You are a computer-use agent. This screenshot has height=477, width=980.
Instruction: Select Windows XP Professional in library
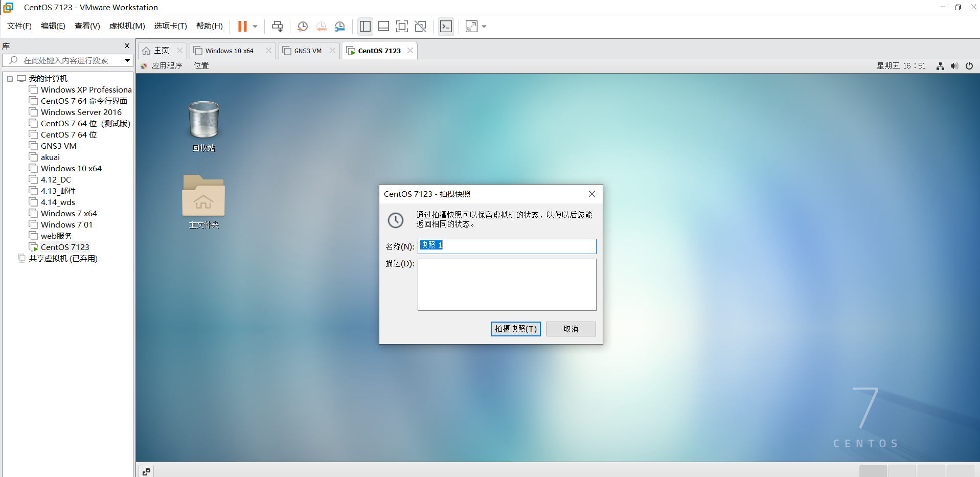[81, 90]
